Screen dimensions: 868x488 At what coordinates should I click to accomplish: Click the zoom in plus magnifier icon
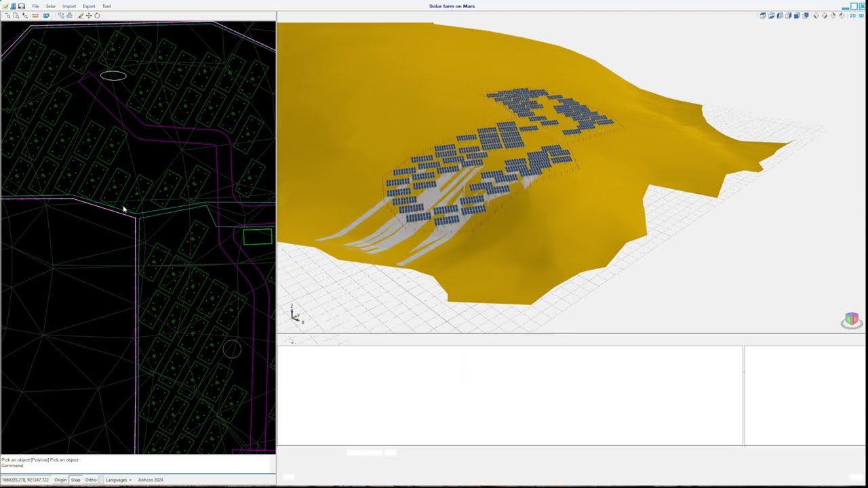pos(25,16)
